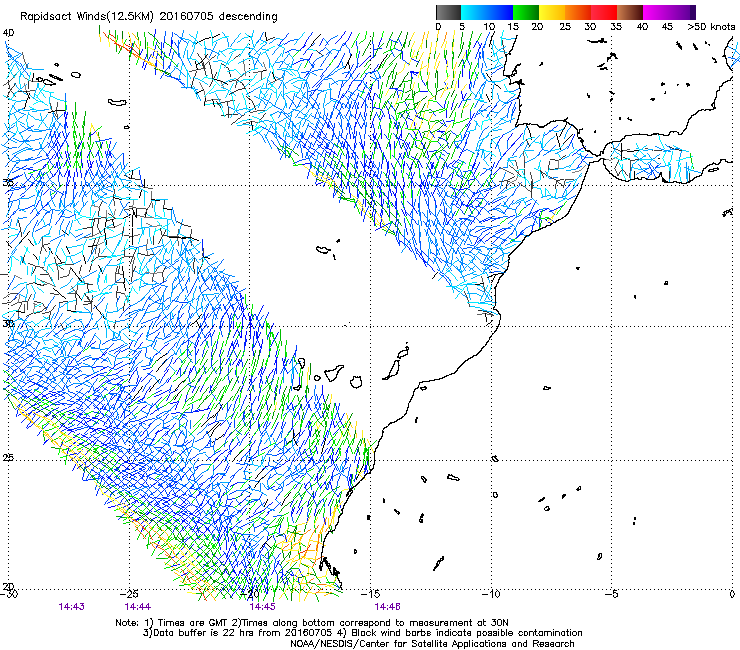Click the yellow 20–25 knots legend segment
The image size is (740, 650).
(x=552, y=12)
